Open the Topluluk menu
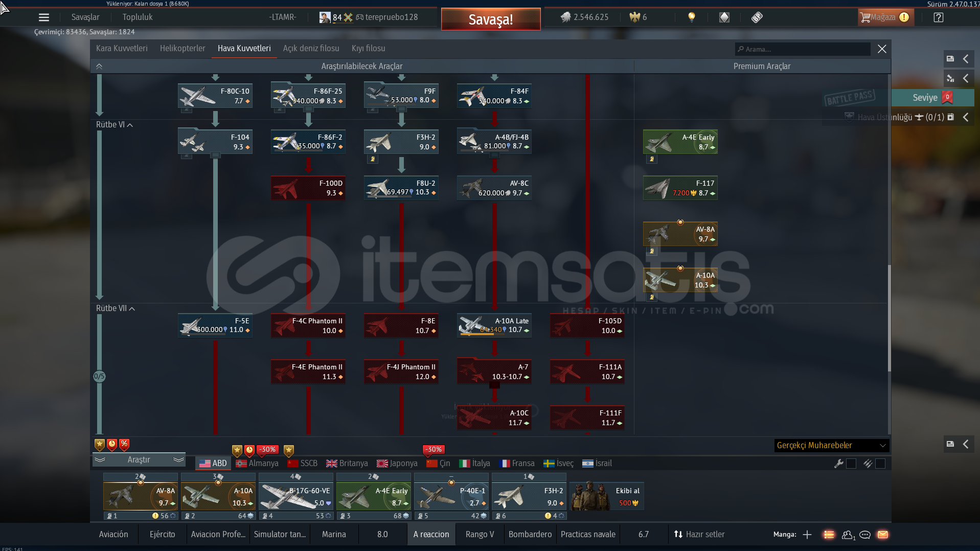 pyautogui.click(x=138, y=17)
